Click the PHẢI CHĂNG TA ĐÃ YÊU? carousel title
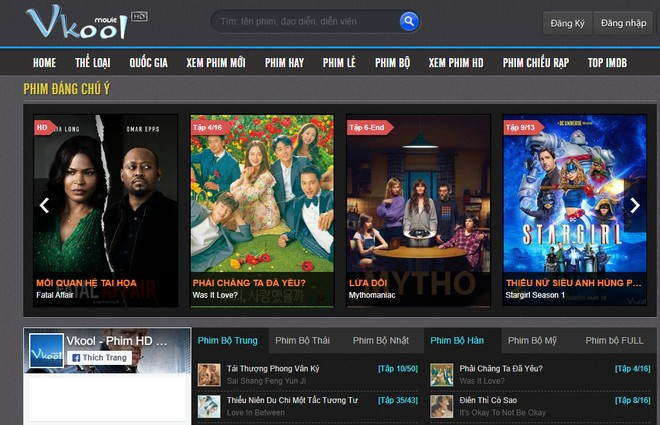Viewport: 660px width, 425px height. (x=249, y=283)
